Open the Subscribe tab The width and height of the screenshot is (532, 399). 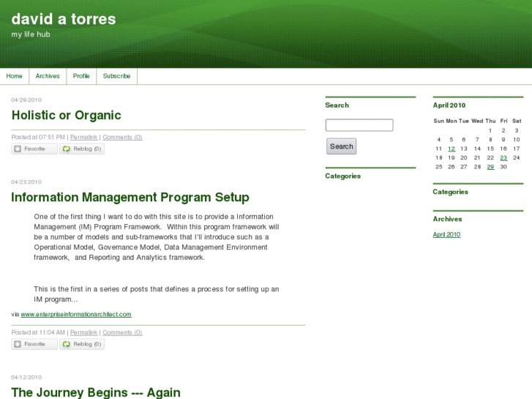(x=116, y=76)
